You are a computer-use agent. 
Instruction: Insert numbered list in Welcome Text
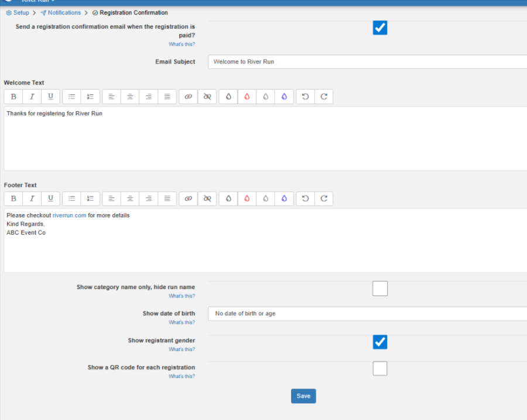pyautogui.click(x=90, y=97)
